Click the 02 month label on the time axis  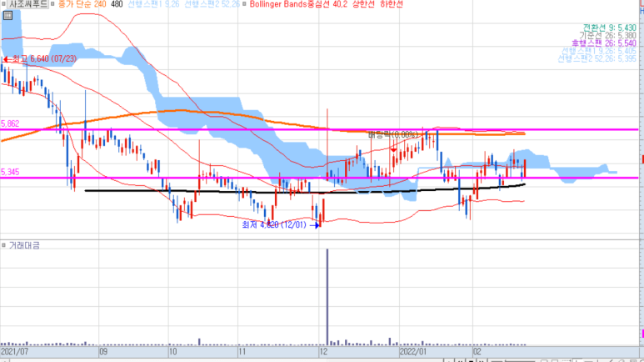[x=477, y=352]
